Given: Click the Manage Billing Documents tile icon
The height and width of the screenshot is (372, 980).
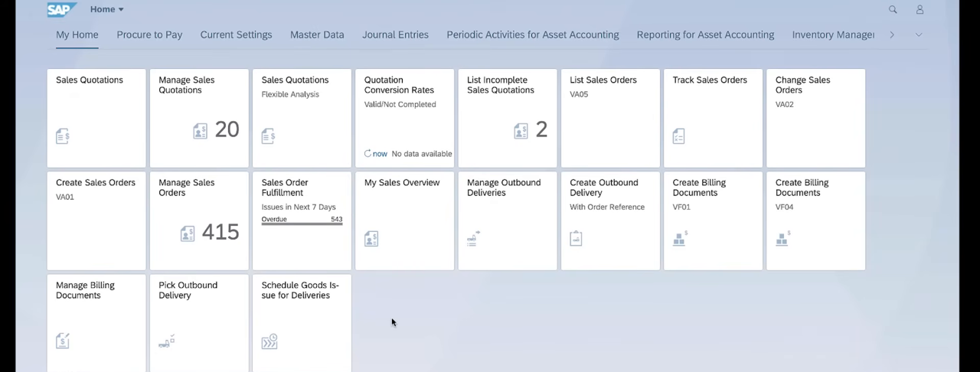Looking at the screenshot, I should tap(63, 341).
